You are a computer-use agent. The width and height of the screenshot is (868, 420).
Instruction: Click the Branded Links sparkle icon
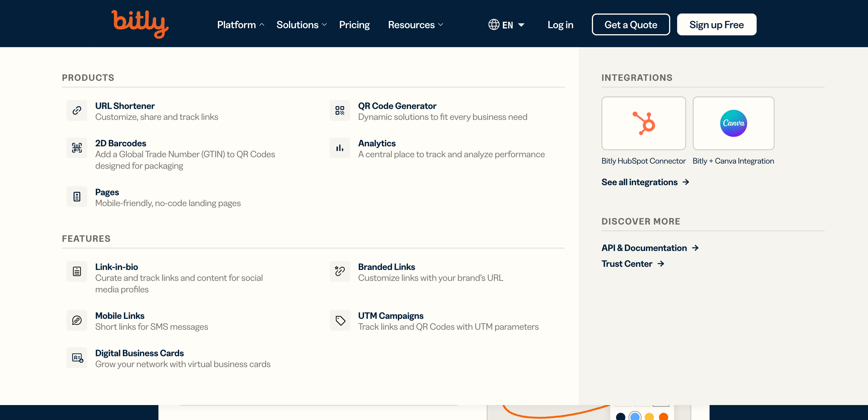[340, 271]
